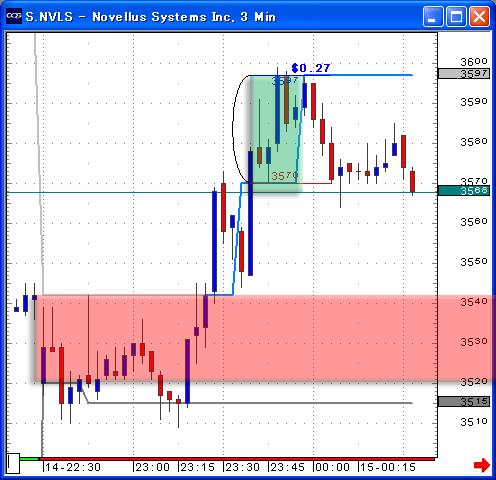Screen dimensions: 496x480
Task: Minimize the chart window
Action: tap(433, 16)
